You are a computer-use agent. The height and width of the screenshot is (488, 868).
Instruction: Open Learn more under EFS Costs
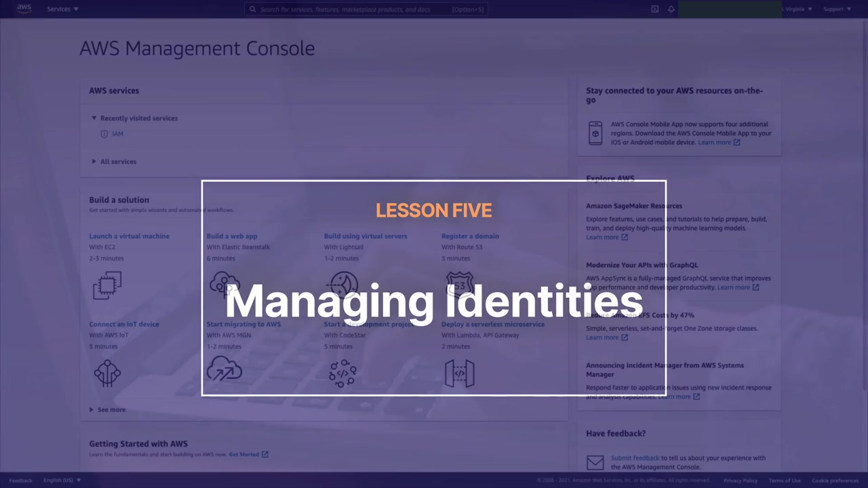tap(607, 338)
